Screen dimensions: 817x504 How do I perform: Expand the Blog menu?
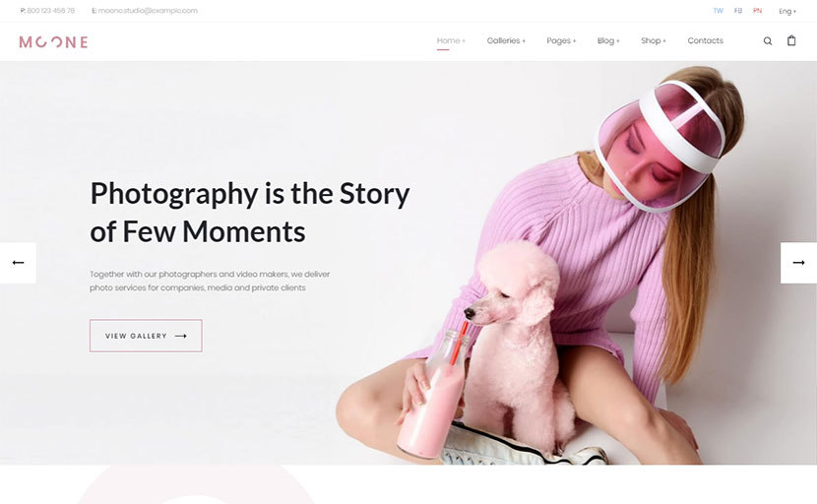pos(608,40)
